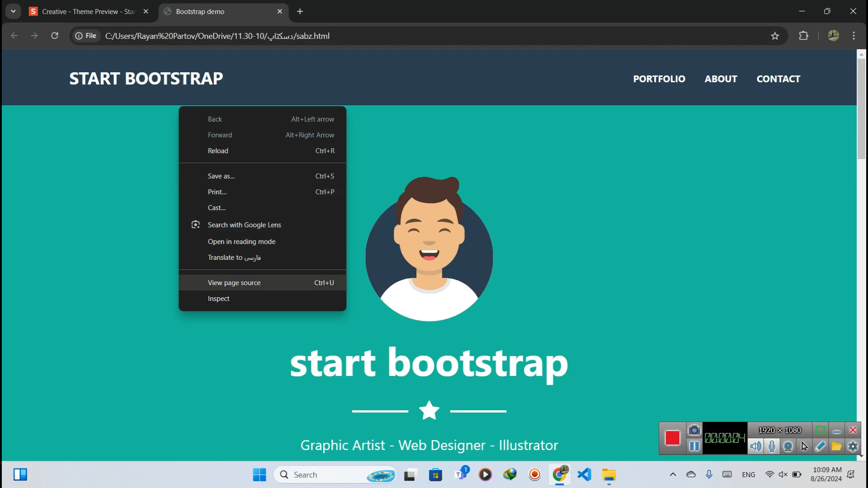Viewport: 868px width, 488px height.
Task: Choose Print... in the context menu
Action: (x=262, y=192)
